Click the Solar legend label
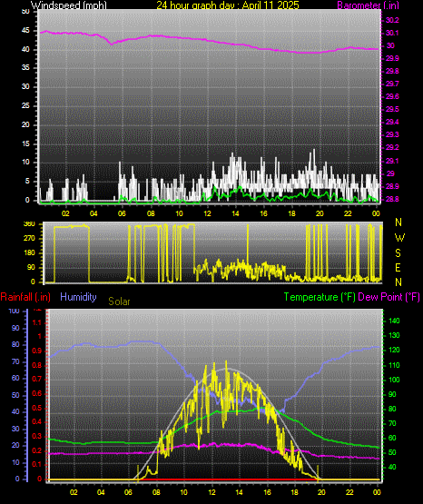 [x=119, y=301]
